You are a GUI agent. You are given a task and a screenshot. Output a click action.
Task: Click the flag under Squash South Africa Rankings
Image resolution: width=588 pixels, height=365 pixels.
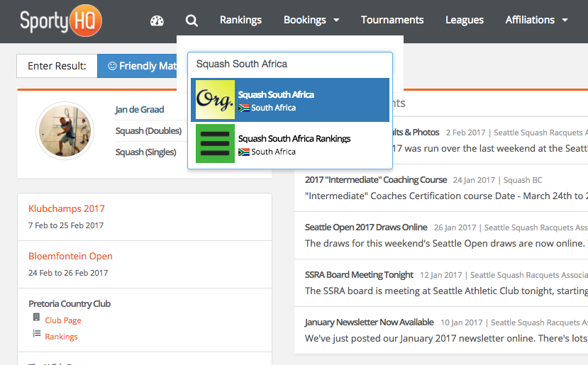click(x=244, y=152)
